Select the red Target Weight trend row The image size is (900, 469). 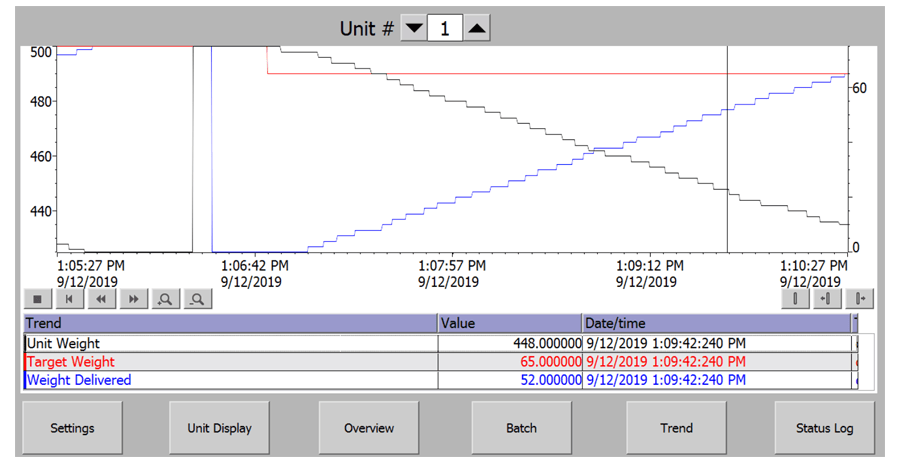pyautogui.click(x=230, y=361)
